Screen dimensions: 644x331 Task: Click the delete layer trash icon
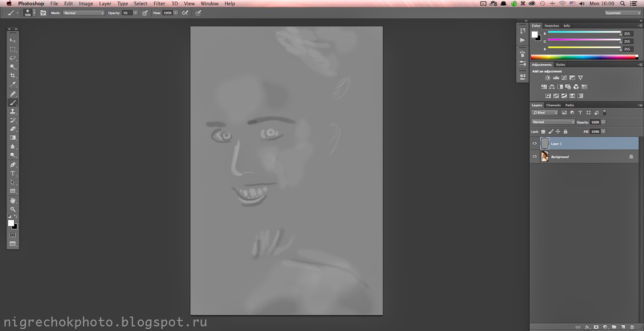[x=632, y=327]
